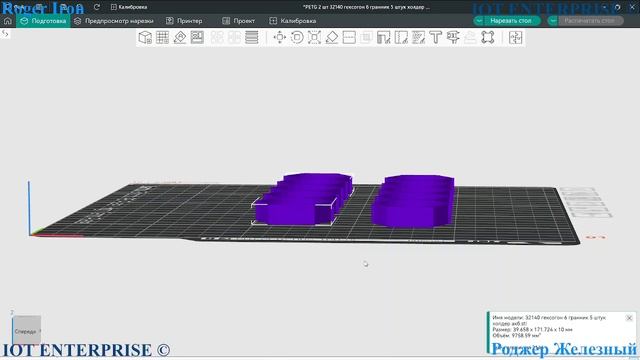Image resolution: width=640 pixels, height=360 pixels.
Task: Open the Assembly view icon
Action: [x=516, y=38]
